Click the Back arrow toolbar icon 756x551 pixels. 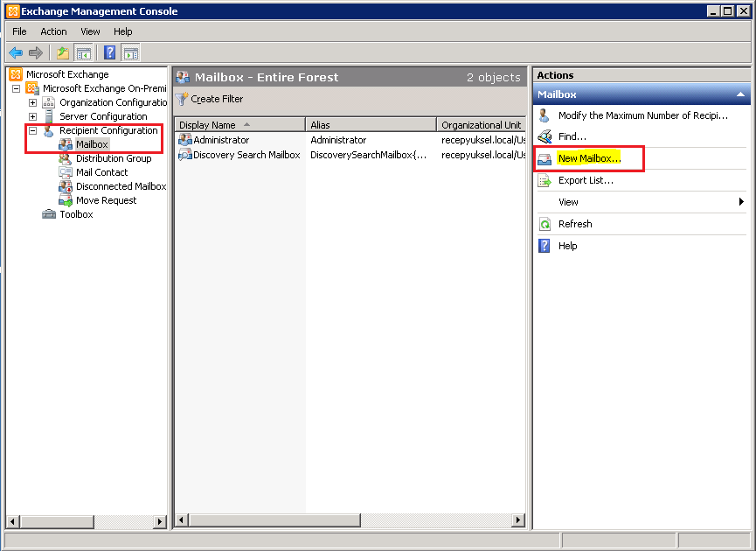tap(16, 52)
